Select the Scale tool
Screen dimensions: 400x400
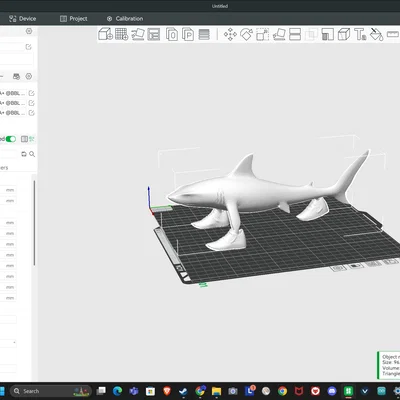pyautogui.click(x=263, y=34)
